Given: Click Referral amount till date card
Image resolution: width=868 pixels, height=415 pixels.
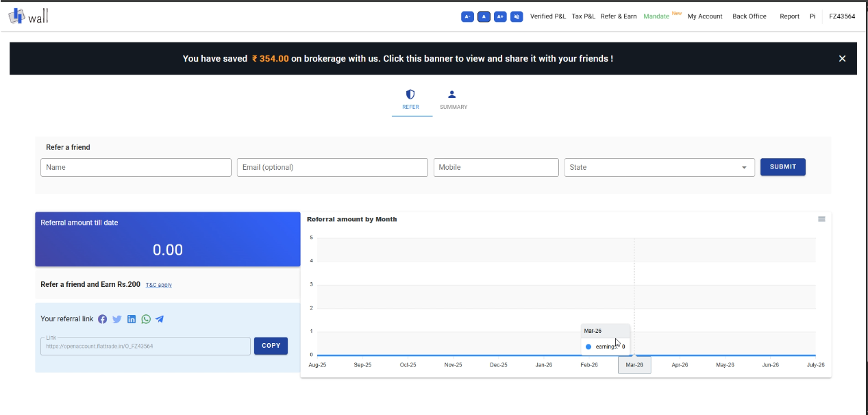Looking at the screenshot, I should click(168, 239).
